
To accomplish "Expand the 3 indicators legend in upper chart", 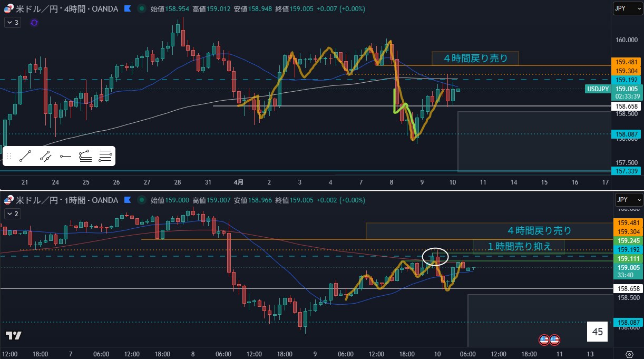I will coord(13,23).
